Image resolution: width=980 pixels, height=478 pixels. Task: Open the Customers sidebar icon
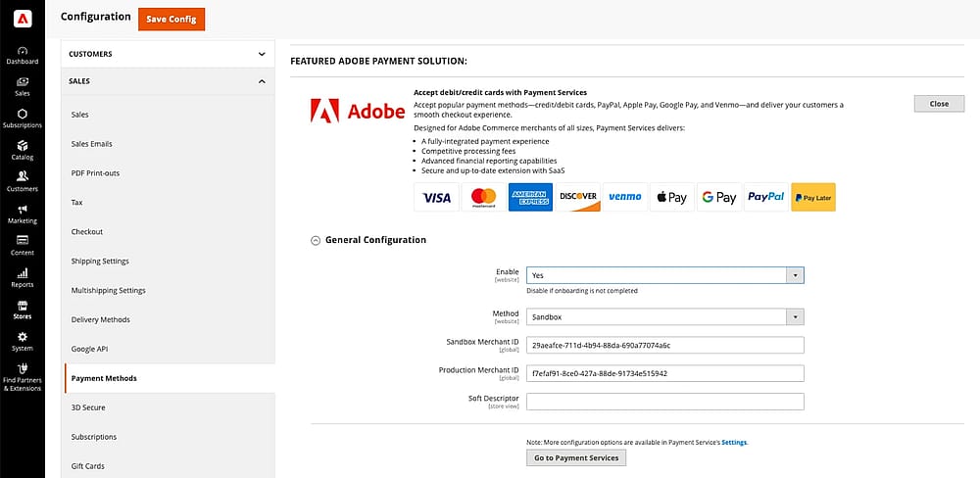(23, 182)
